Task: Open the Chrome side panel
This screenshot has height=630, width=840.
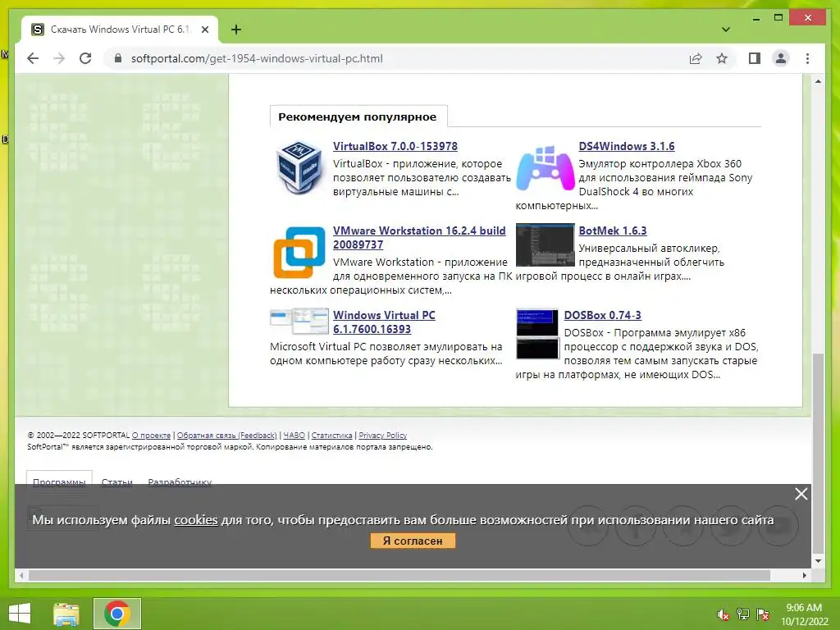Action: click(755, 58)
